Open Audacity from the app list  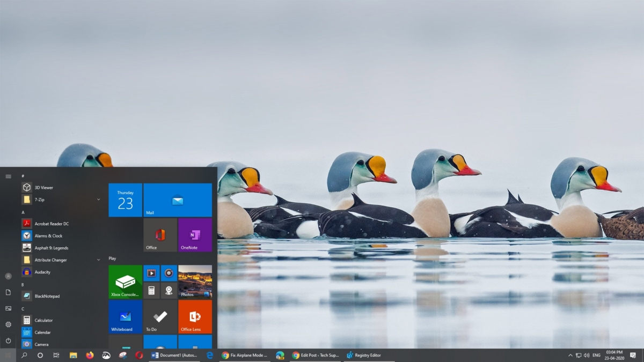(x=41, y=272)
